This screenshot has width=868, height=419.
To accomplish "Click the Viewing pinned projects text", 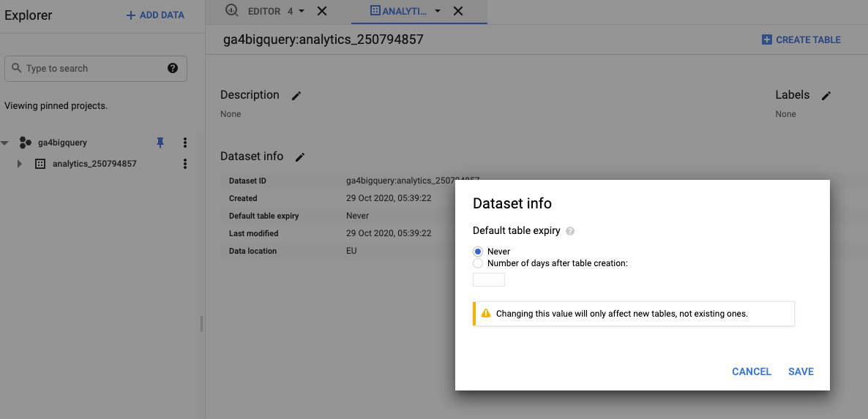I will tap(56, 105).
